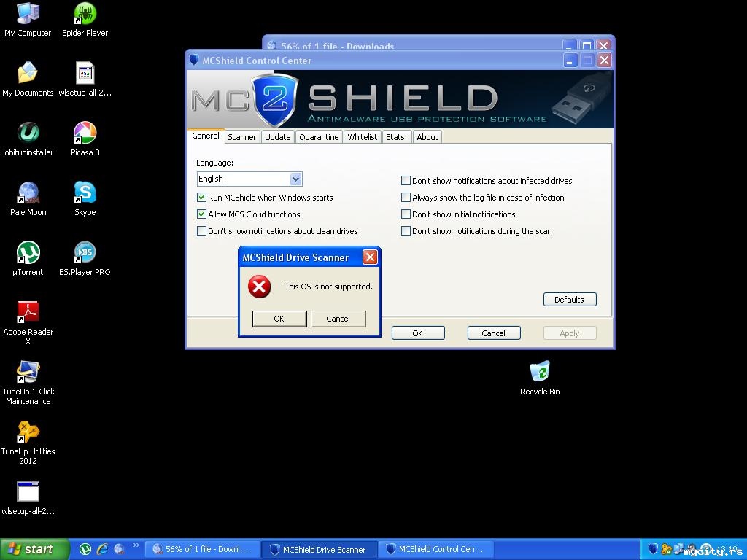
Task: Switch to MCShield Drive Scanner taskbar button
Action: 320,549
